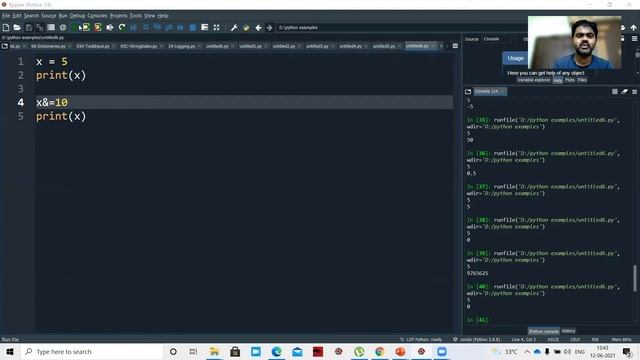Select History tab below console
This screenshot has height=360, width=640.
pyautogui.click(x=568, y=331)
